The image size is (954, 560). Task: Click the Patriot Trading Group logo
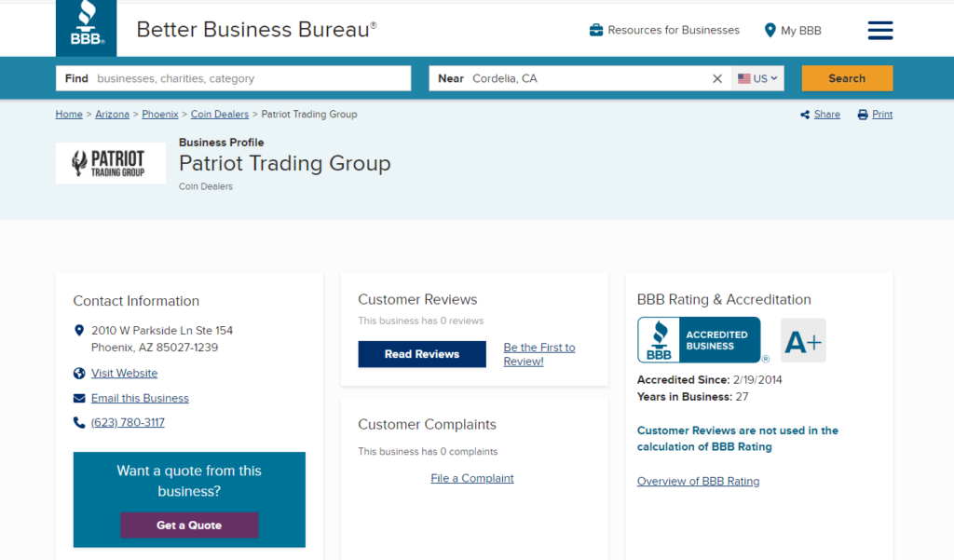tap(111, 163)
